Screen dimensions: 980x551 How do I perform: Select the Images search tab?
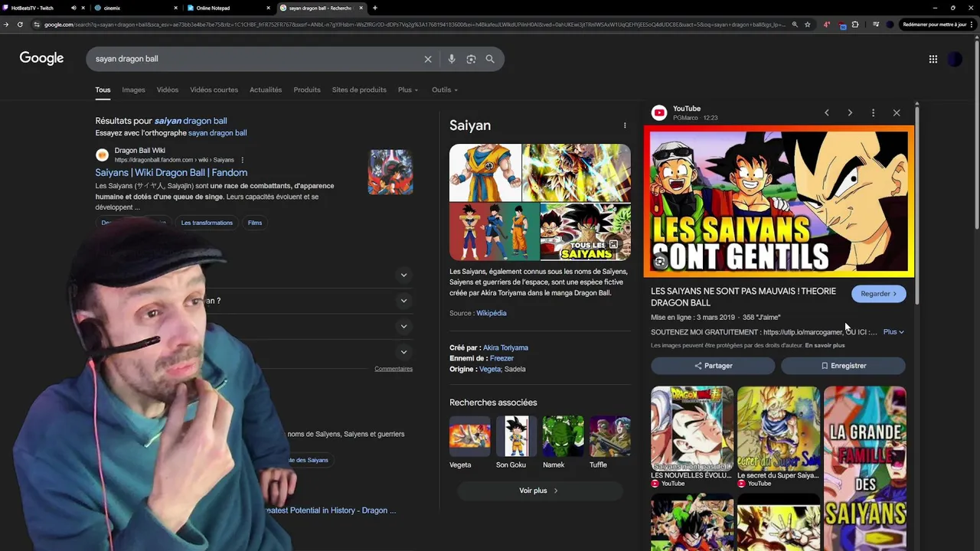(x=133, y=90)
